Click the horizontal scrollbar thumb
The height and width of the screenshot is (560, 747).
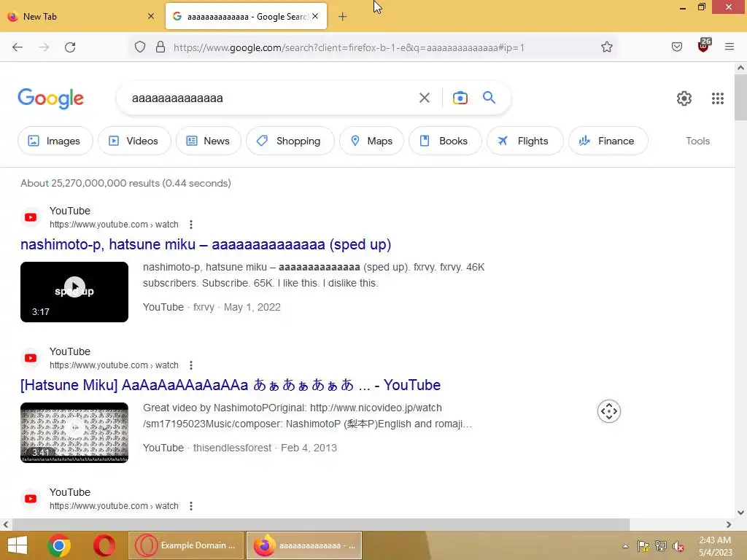coord(321,524)
